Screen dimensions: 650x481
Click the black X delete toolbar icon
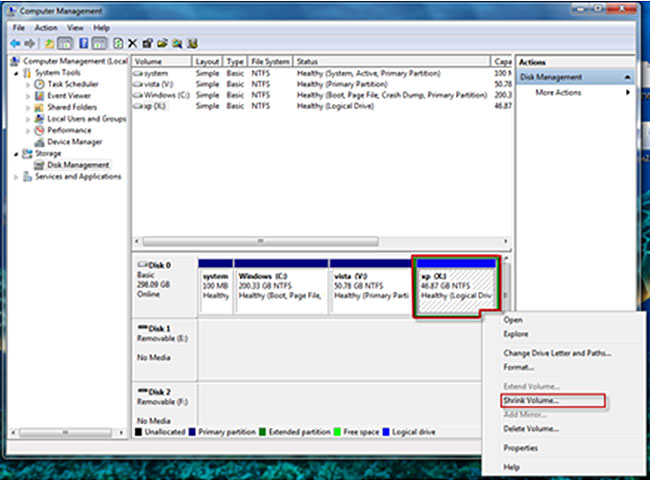pyautogui.click(x=133, y=44)
